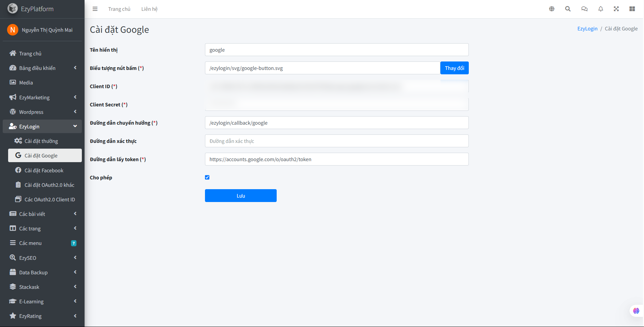The height and width of the screenshot is (327, 644).
Task: Expand the Stackask submenu arrow
Action: [x=75, y=286]
